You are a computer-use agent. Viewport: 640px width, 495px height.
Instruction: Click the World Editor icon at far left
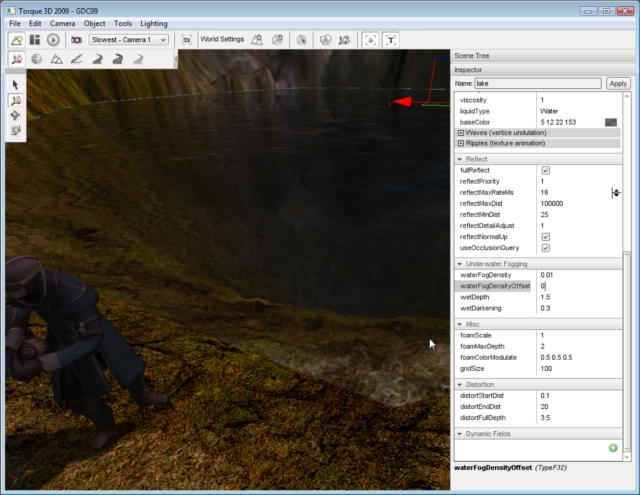(17, 39)
